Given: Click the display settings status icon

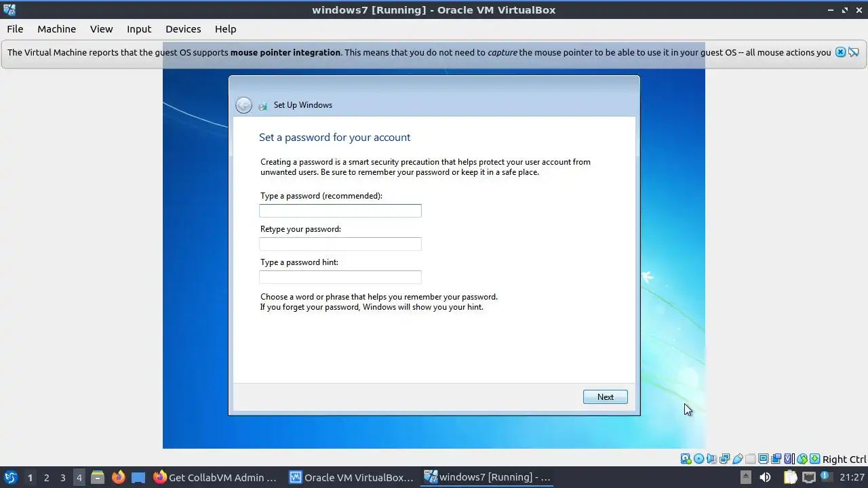Looking at the screenshot, I should 763,459.
